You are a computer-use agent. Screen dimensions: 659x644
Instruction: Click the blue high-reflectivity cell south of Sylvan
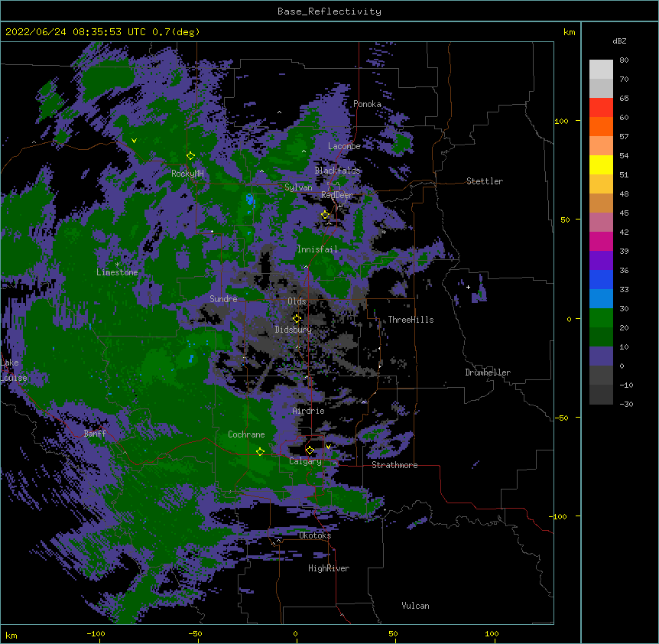[250, 200]
